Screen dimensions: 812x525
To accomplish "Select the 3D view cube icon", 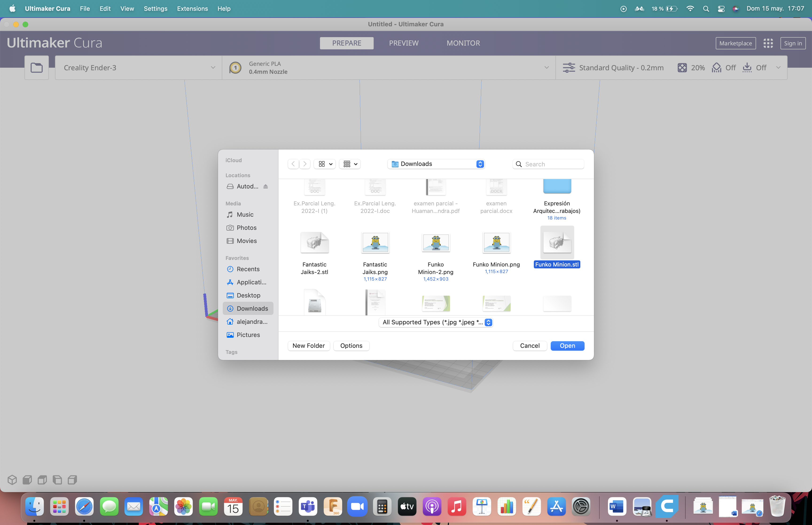I will click(x=12, y=480).
